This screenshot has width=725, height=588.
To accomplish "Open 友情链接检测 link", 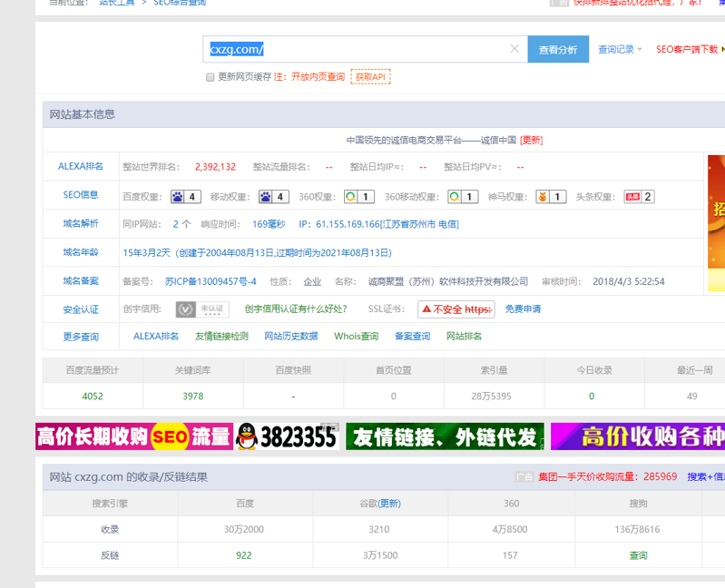I will [x=221, y=337].
